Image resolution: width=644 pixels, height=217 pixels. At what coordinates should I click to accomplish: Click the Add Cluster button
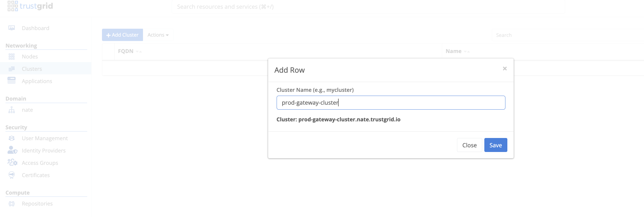122,35
